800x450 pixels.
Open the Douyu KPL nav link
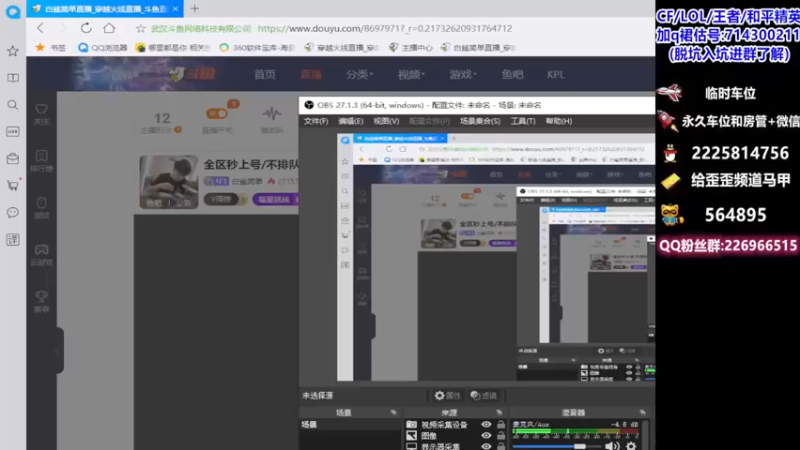556,74
